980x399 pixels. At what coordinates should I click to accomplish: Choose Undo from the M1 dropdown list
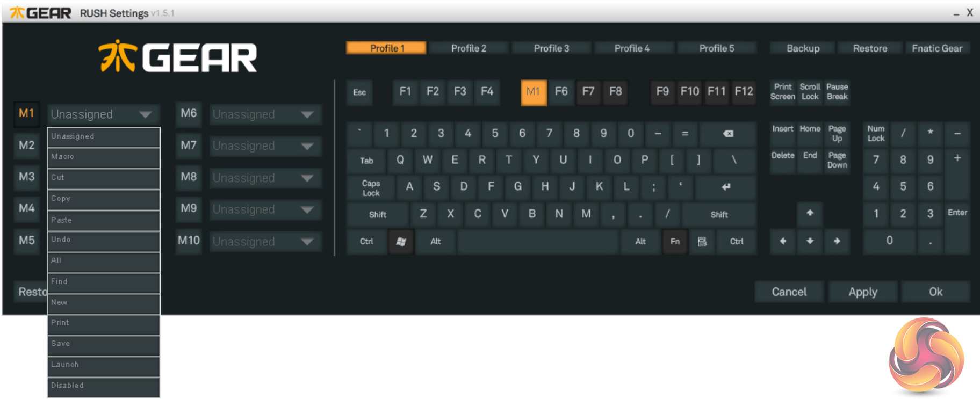point(104,241)
